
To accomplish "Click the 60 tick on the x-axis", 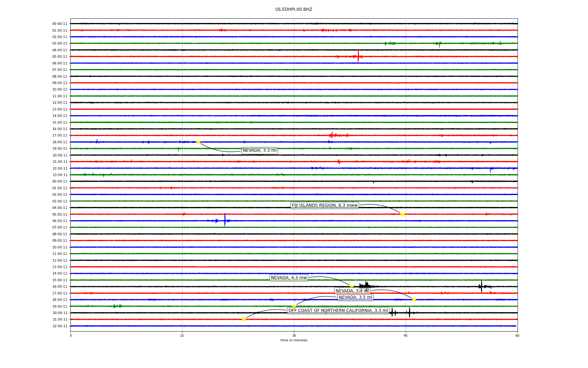I will (517, 335).
